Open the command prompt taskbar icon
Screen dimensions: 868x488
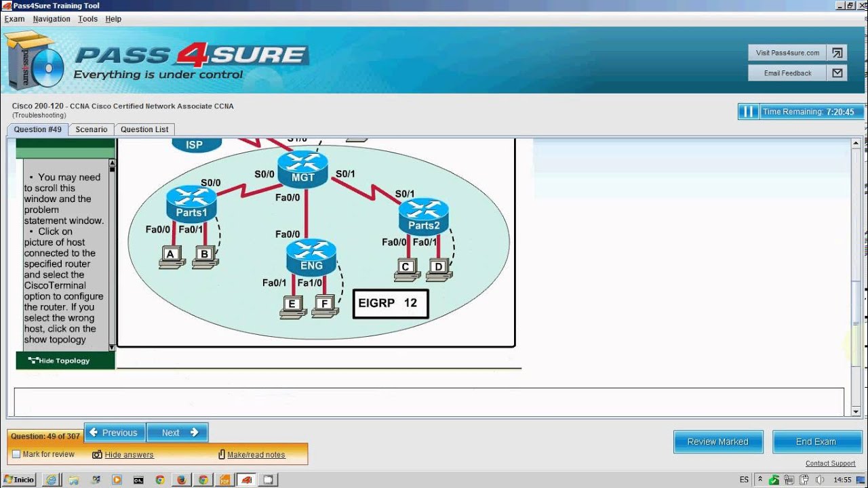pos(138,480)
